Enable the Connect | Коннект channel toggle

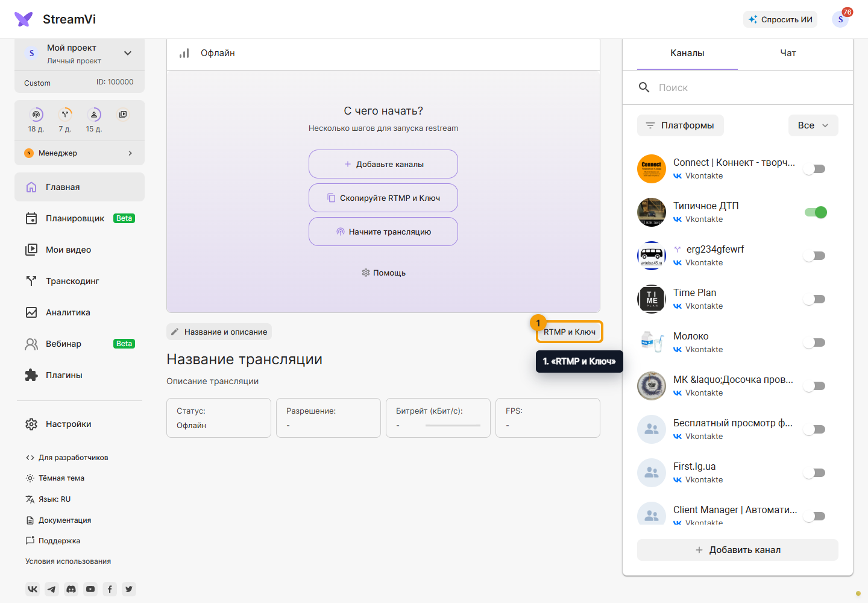tap(815, 169)
